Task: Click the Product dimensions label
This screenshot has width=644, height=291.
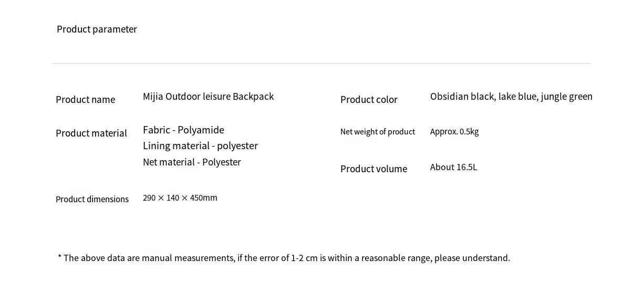Action: [92, 200]
